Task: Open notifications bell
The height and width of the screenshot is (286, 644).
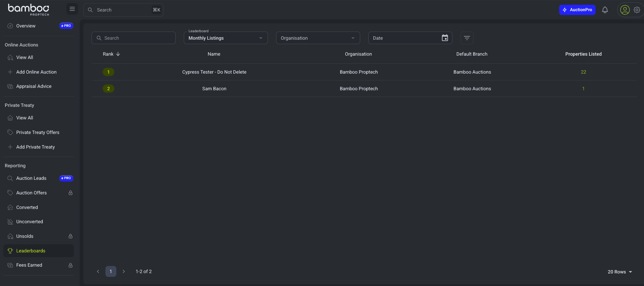Action: 605,10
